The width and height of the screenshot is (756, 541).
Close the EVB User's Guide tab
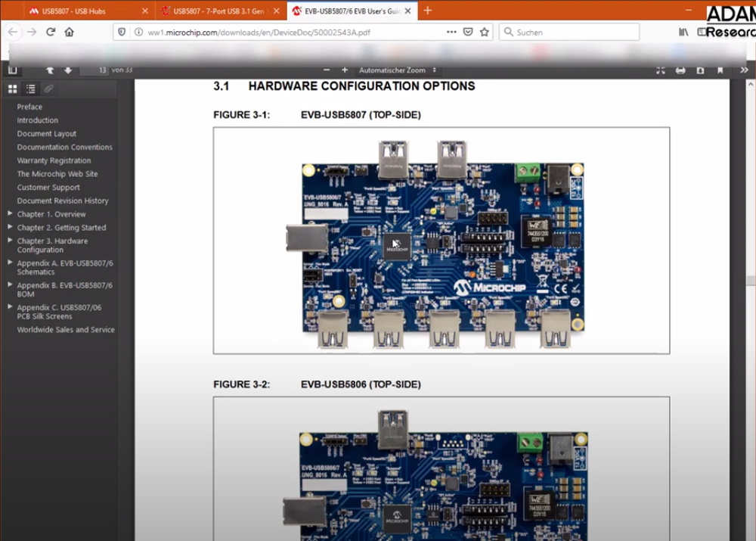click(408, 11)
